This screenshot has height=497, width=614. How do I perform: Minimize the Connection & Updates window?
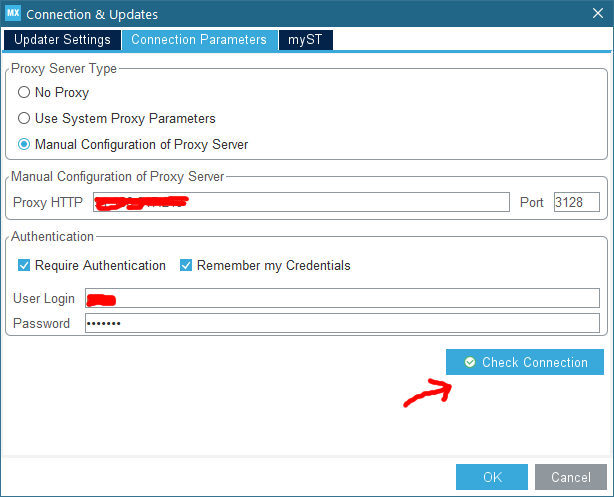tap(503, 14)
